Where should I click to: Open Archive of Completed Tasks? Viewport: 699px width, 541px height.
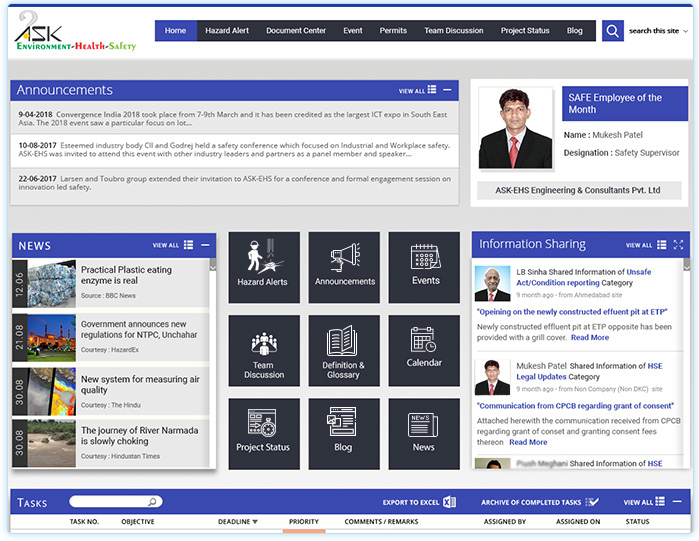(x=539, y=502)
